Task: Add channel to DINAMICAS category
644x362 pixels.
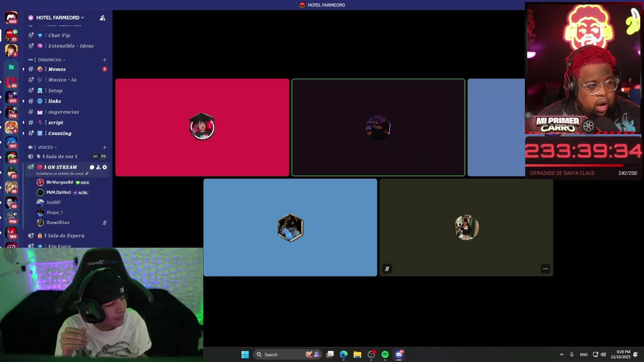Action: pyautogui.click(x=104, y=60)
